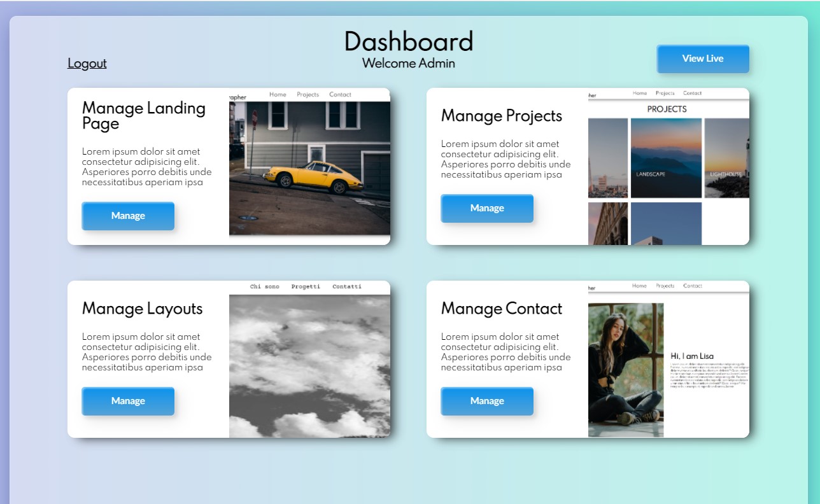
Task: Click Manage under Manage Landing Page
Action: click(x=128, y=216)
